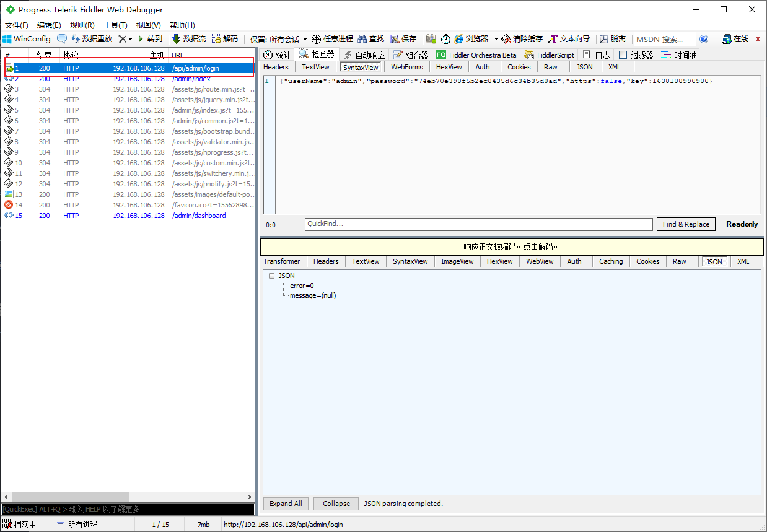Toggle 数据流 streaming mode
Viewport: 767px width, 532px height.
pos(189,39)
